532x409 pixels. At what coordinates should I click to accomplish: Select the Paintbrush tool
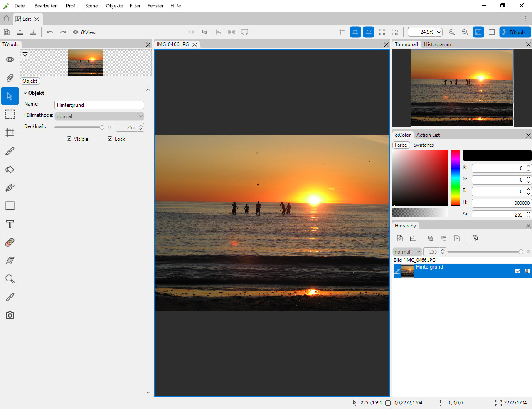pyautogui.click(x=10, y=151)
